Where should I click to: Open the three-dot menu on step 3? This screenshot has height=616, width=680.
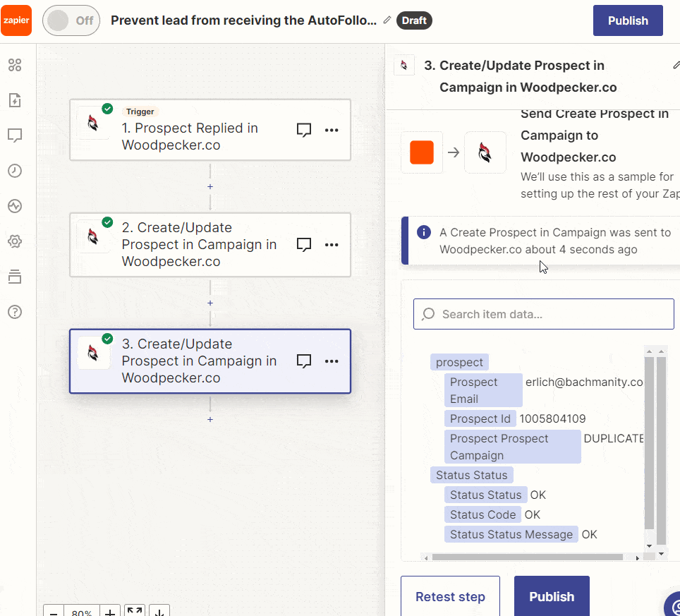(x=332, y=361)
